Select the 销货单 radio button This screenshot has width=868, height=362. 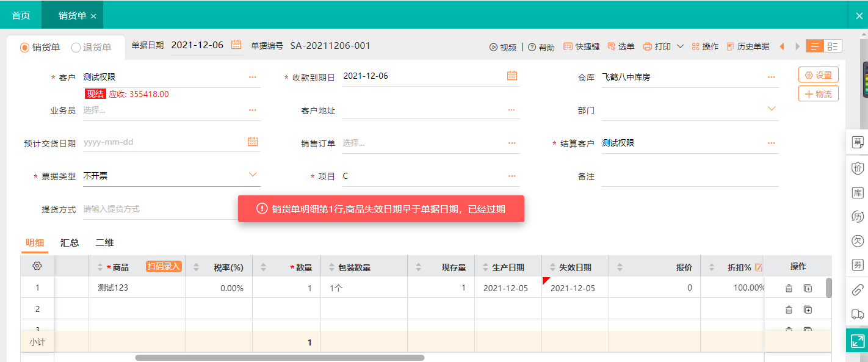25,47
